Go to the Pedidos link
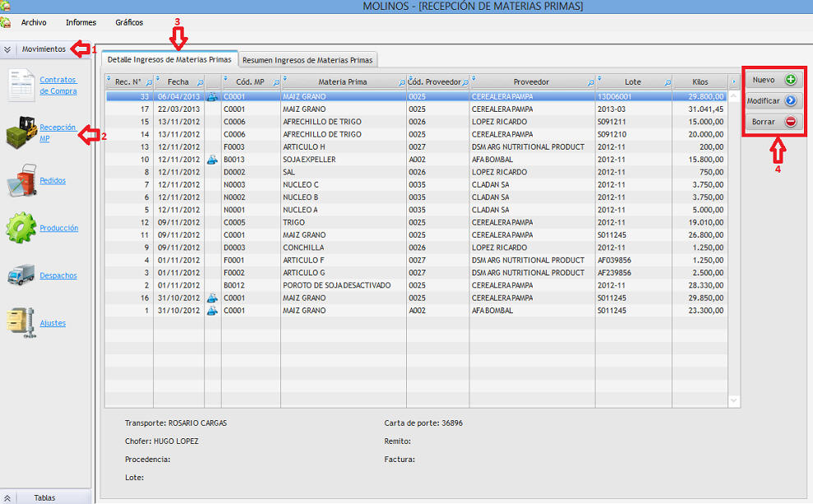The width and height of the screenshot is (813, 504). (53, 180)
